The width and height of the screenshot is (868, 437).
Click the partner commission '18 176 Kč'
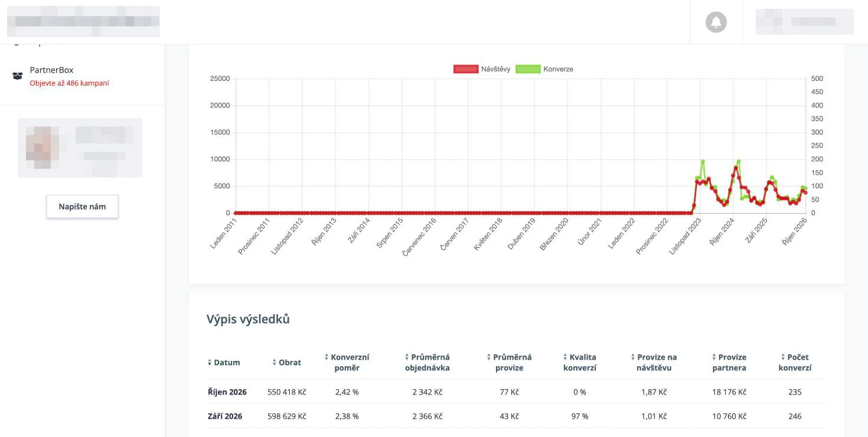(729, 392)
